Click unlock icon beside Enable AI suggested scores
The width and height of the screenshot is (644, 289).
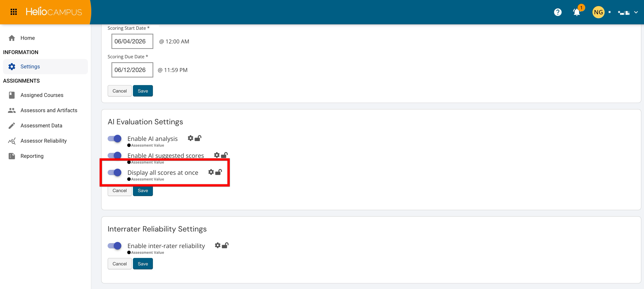click(224, 155)
